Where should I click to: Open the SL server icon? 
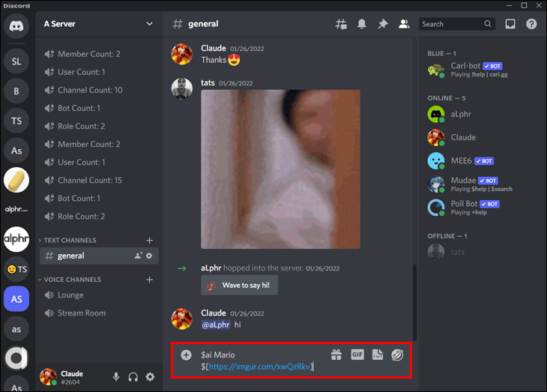[16, 61]
